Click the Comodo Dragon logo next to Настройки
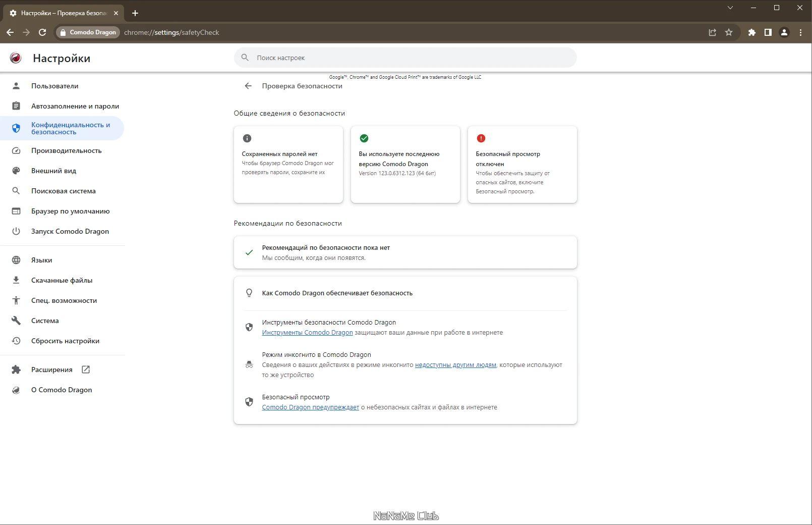Viewport: 812px width, 525px height. pos(16,58)
